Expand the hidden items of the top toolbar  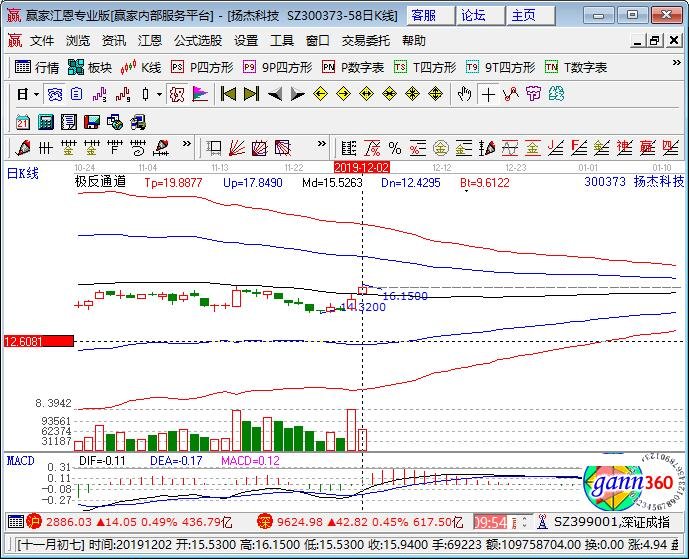(677, 63)
